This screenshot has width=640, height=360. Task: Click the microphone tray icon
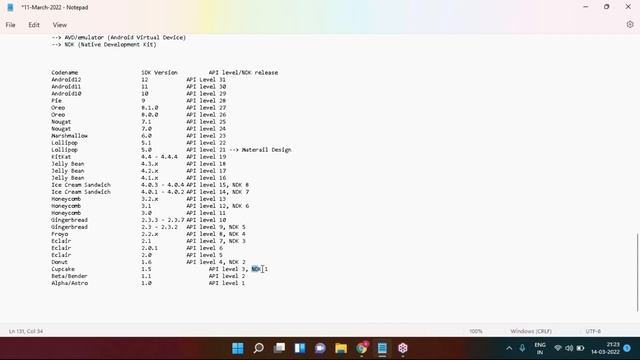click(522, 348)
